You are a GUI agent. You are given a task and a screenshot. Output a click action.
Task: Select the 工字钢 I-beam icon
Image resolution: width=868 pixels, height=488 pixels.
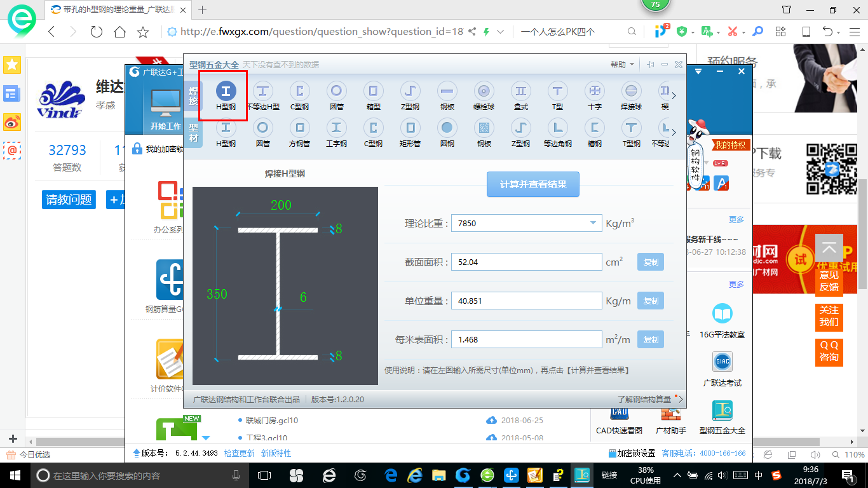point(337,133)
